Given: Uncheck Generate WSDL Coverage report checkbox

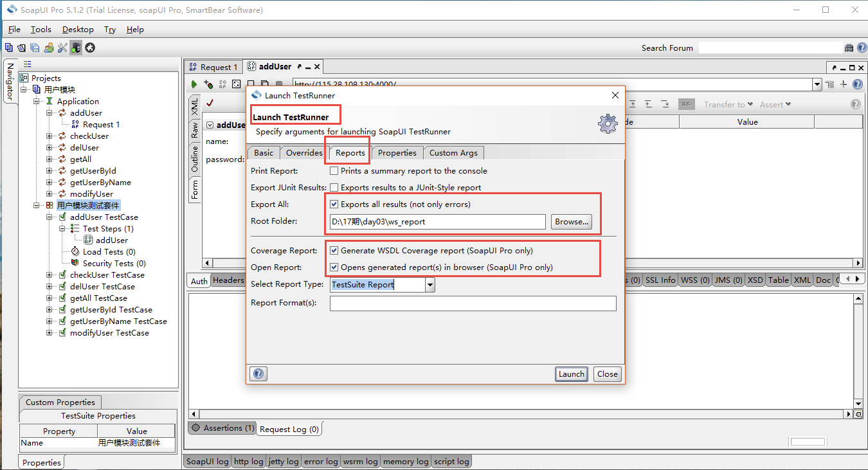Looking at the screenshot, I should [334, 251].
